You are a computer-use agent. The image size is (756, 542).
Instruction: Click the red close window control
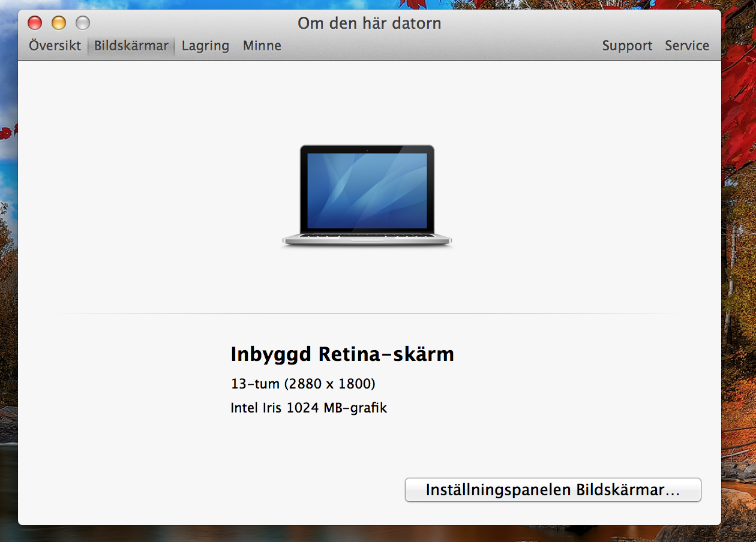[x=35, y=22]
